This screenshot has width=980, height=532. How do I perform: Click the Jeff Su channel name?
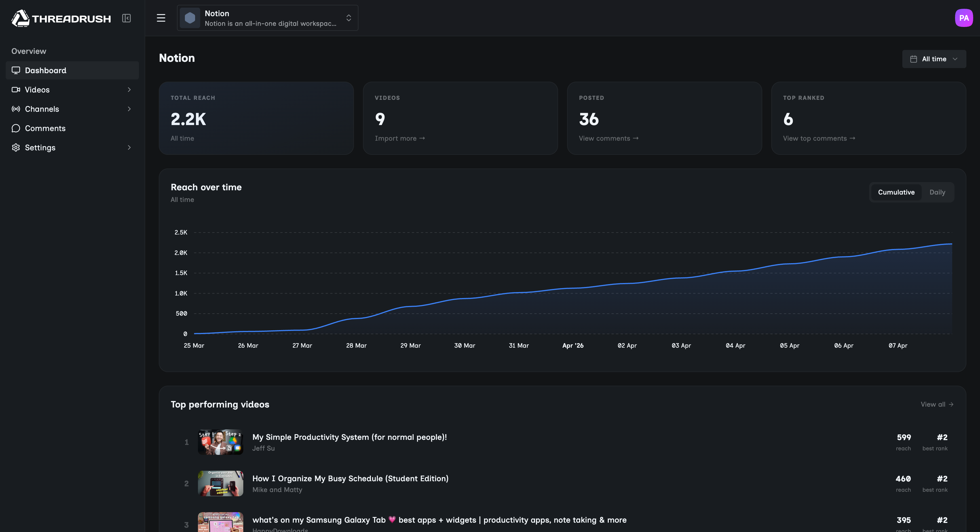[x=263, y=449]
